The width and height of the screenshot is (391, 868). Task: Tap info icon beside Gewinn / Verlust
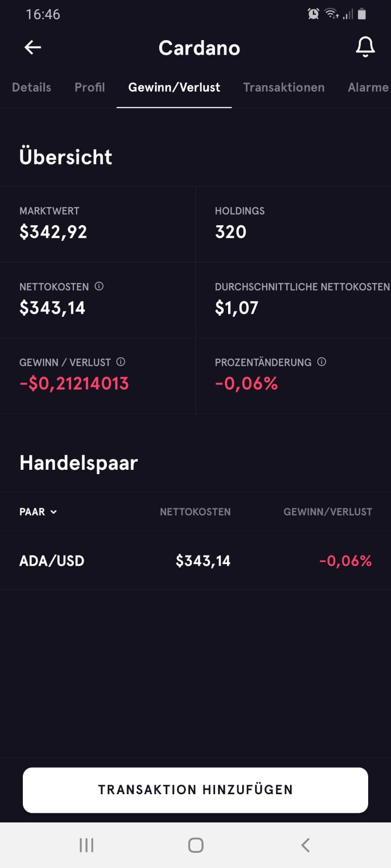[x=121, y=362]
